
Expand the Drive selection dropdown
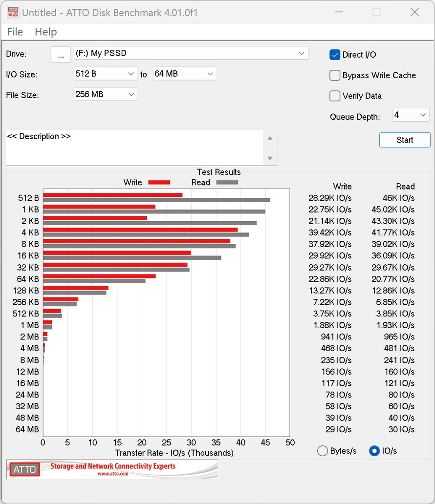(191, 53)
